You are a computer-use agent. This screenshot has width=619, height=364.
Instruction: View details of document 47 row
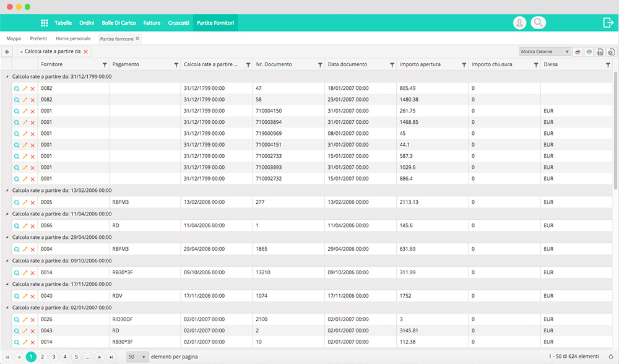pos(17,89)
